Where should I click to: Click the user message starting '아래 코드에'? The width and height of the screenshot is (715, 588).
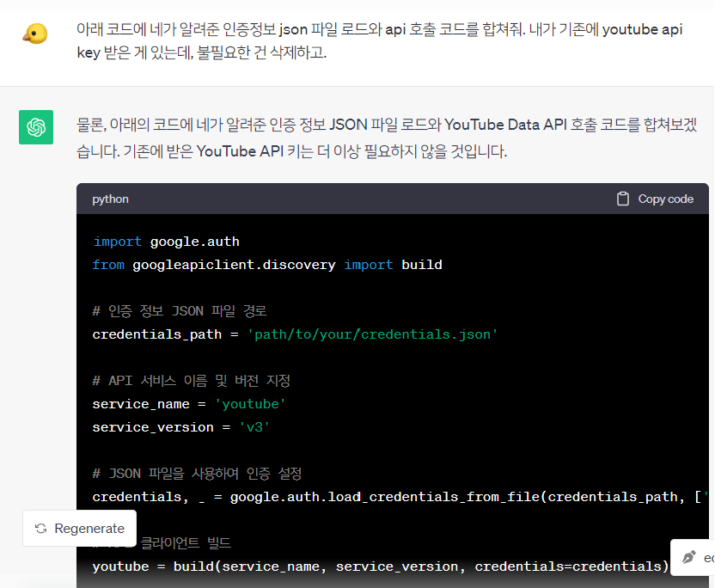pos(379,41)
